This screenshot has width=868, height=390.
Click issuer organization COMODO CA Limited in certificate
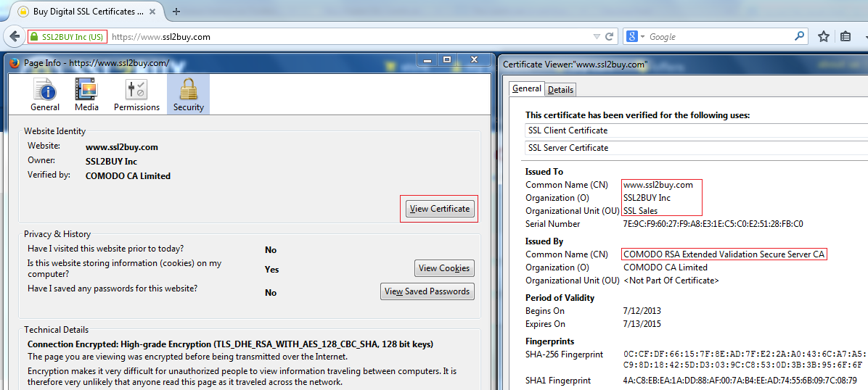click(x=666, y=267)
